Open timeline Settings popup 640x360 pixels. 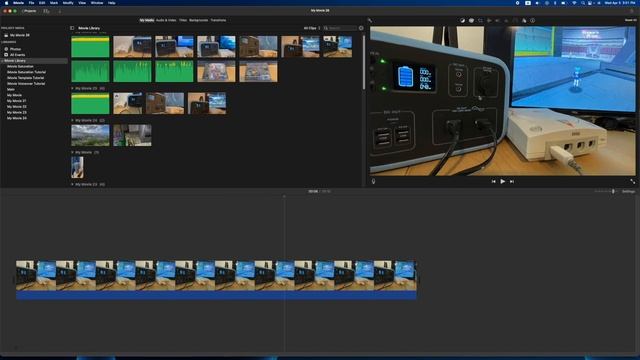[x=628, y=191]
